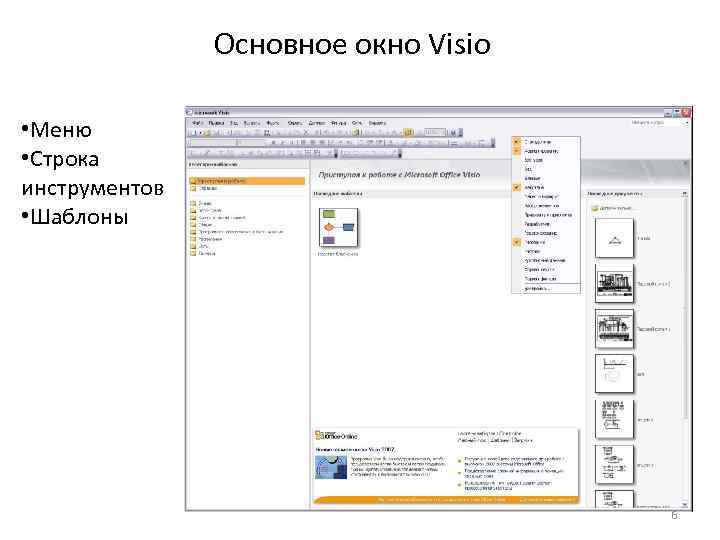This screenshot has height=540, width=720.
Task: Open the Вид menu in menu bar
Action: (x=234, y=123)
